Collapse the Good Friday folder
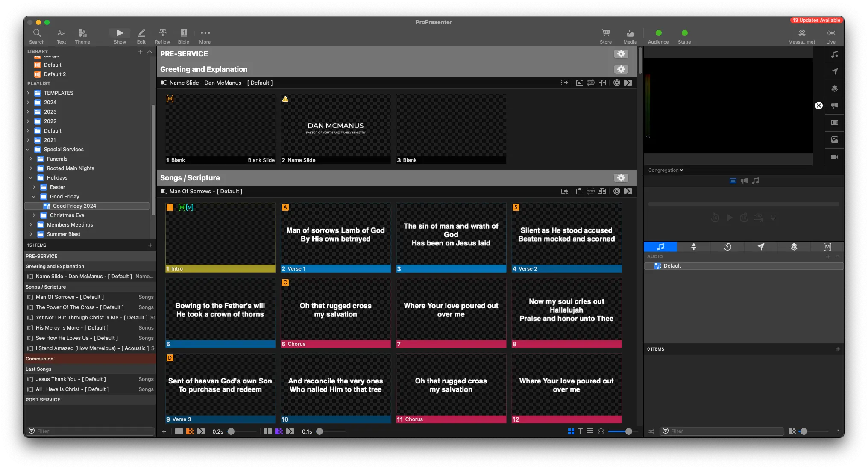Viewport: 868px width, 469px height. click(34, 197)
